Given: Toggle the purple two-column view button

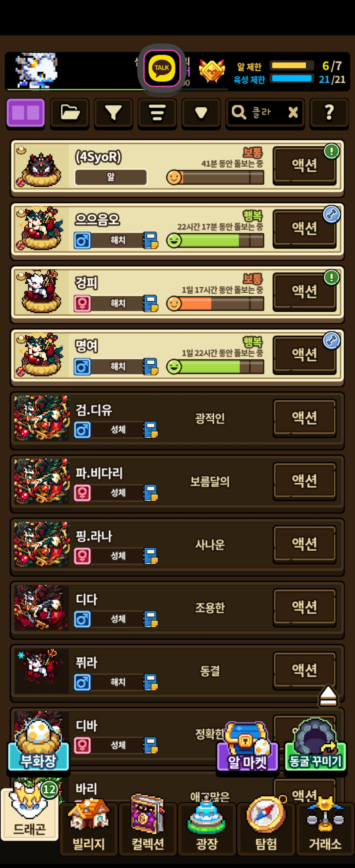Looking at the screenshot, I should pos(26,113).
